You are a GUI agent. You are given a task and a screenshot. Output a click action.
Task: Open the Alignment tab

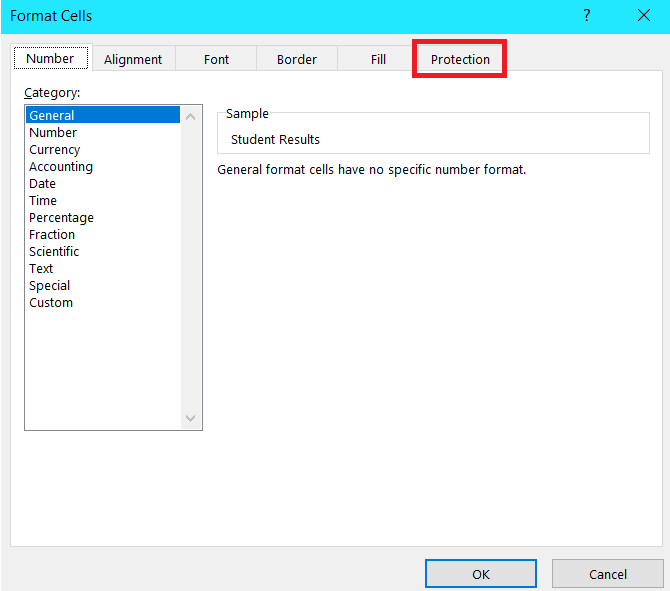[x=133, y=59]
